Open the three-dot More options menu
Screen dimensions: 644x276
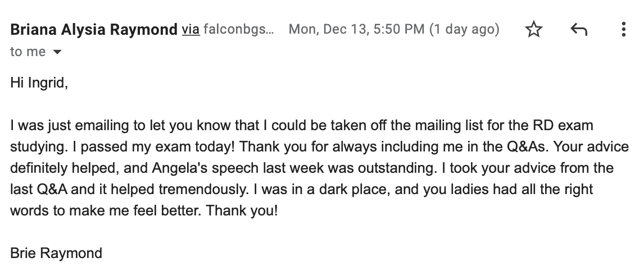pos(624,30)
